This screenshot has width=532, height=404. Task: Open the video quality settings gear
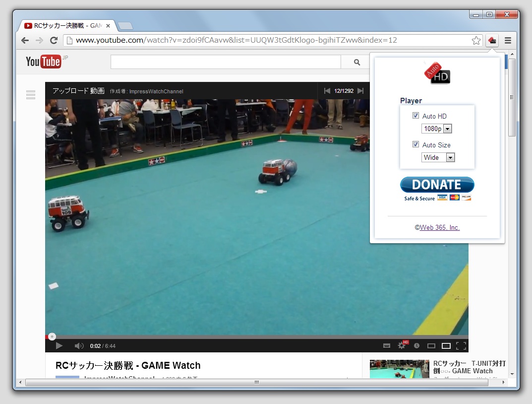point(402,345)
